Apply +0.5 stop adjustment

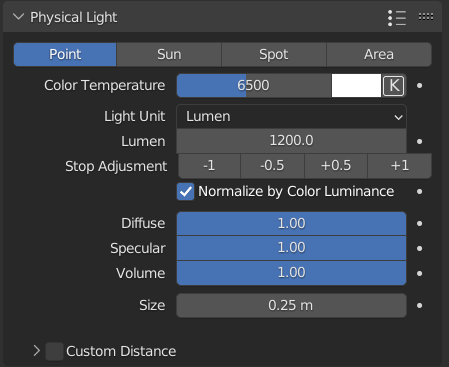336,166
